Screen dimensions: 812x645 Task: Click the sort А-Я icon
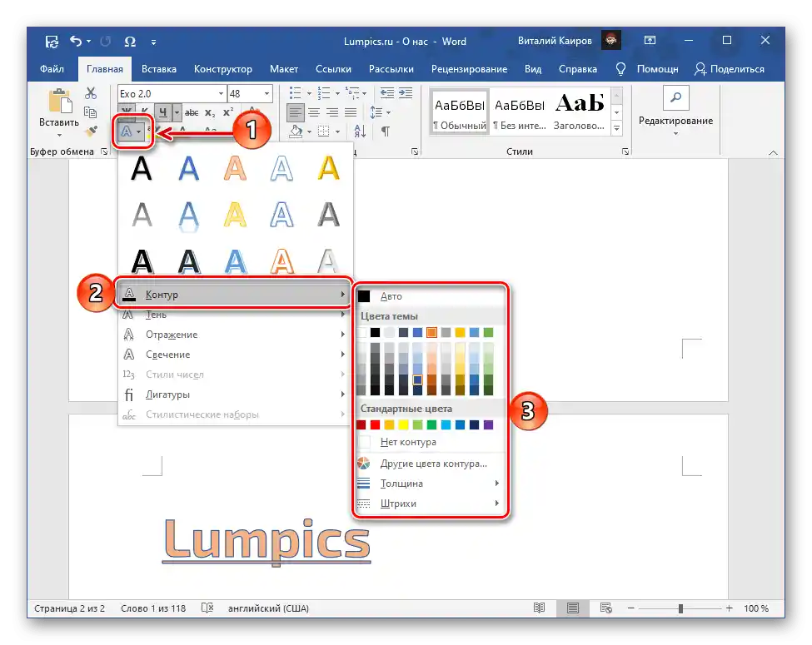(x=360, y=131)
